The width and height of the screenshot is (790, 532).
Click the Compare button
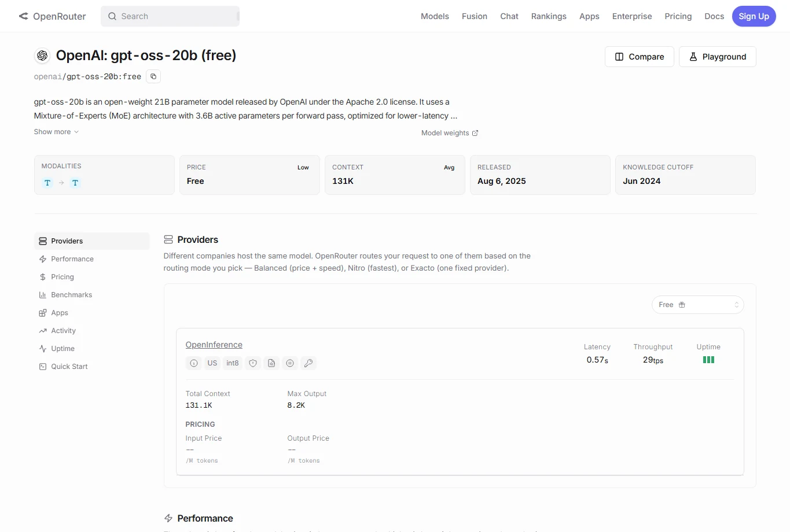[x=640, y=57]
